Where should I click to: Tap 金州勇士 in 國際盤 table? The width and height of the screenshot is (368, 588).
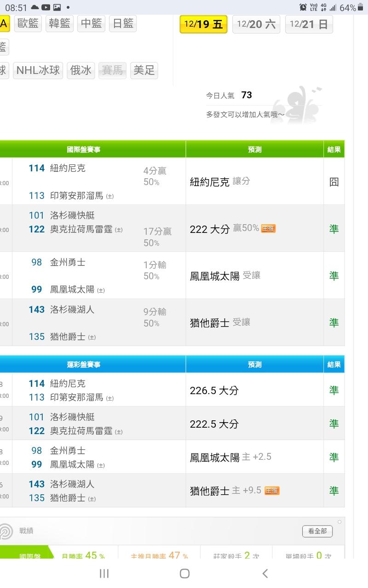click(68, 262)
